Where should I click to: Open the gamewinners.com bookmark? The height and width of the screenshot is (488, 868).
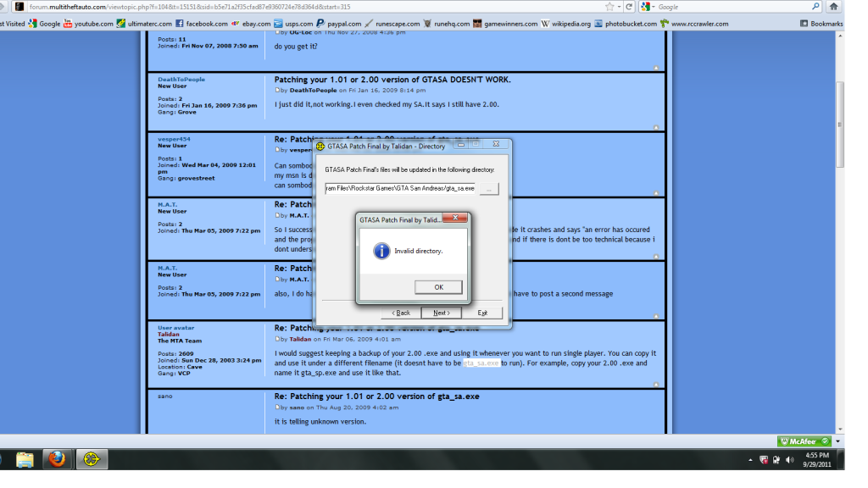coord(505,24)
